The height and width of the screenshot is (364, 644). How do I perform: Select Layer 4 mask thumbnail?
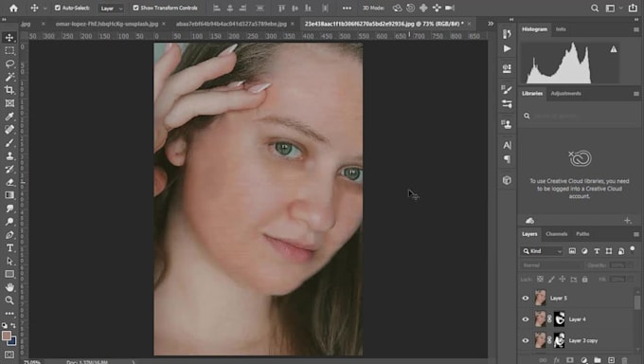pos(559,319)
